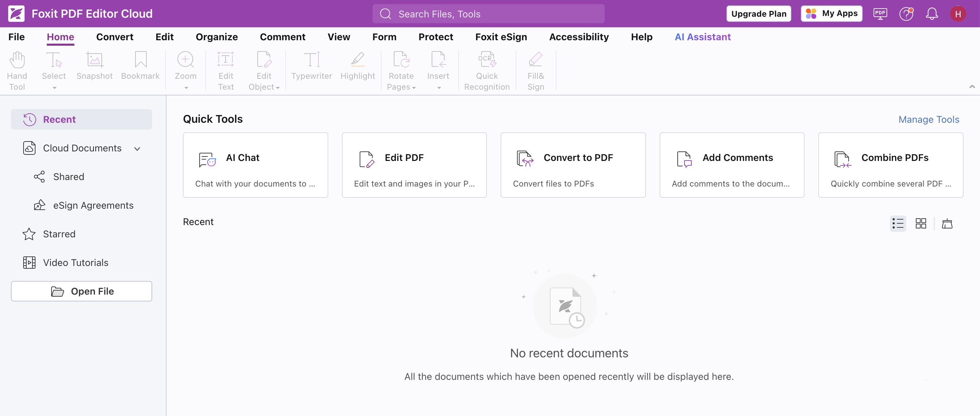
Task: Open the AI Assistant menu
Action: point(702,37)
